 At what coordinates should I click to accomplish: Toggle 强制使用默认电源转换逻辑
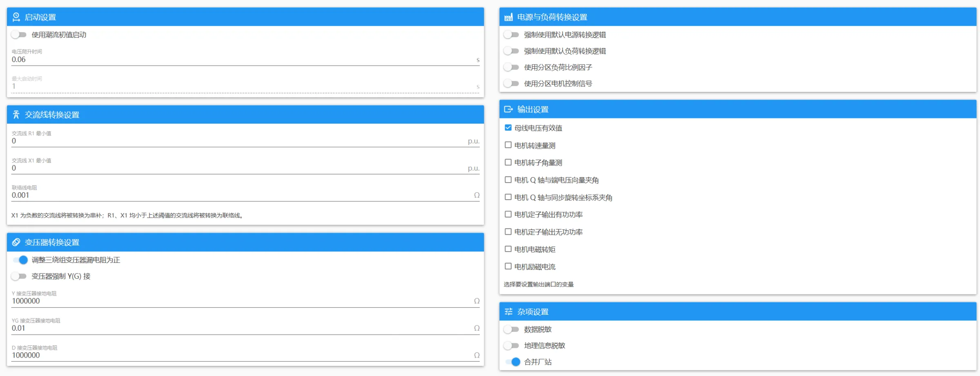point(511,35)
